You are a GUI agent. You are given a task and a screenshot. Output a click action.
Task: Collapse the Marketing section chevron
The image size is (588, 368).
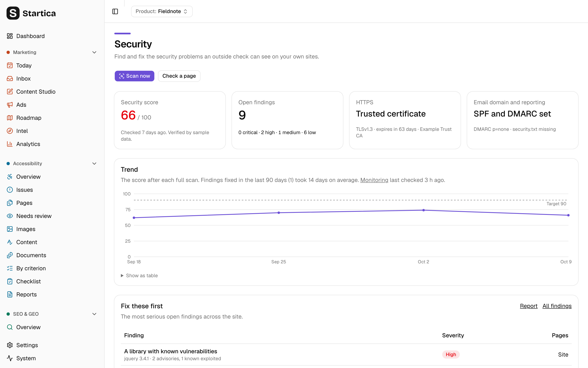95,52
